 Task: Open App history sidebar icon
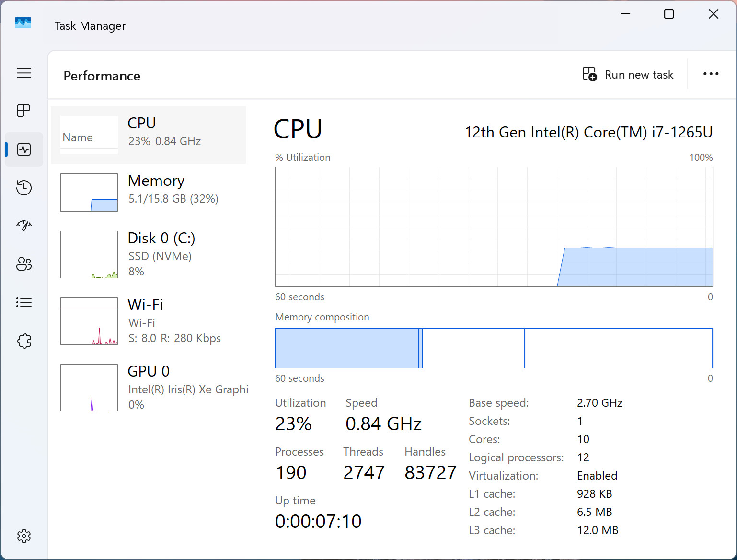click(x=24, y=187)
